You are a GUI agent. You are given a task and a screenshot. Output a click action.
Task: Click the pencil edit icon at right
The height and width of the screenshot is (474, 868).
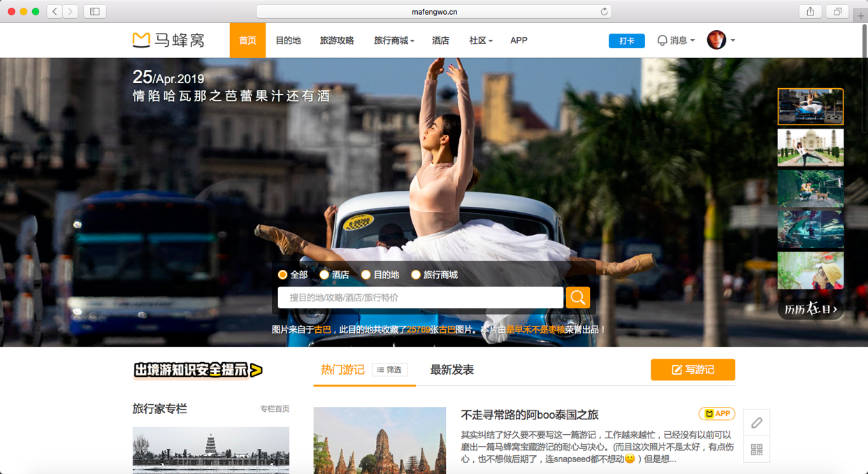[756, 423]
